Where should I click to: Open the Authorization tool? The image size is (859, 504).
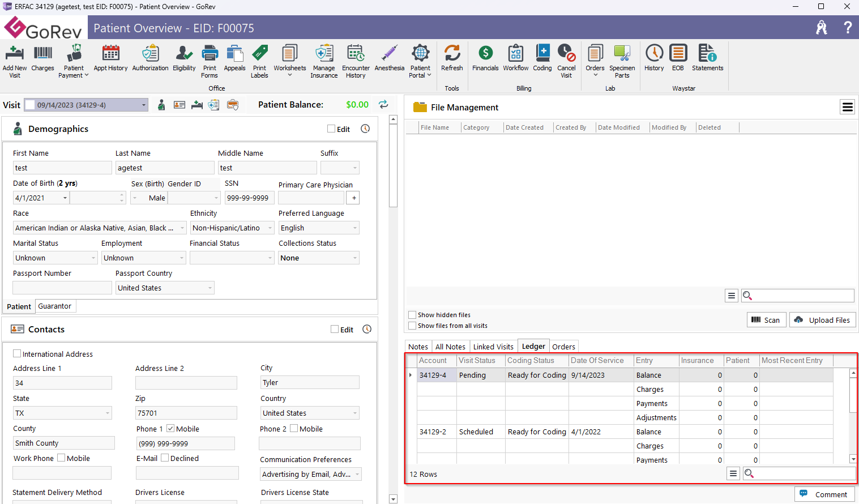click(x=150, y=57)
